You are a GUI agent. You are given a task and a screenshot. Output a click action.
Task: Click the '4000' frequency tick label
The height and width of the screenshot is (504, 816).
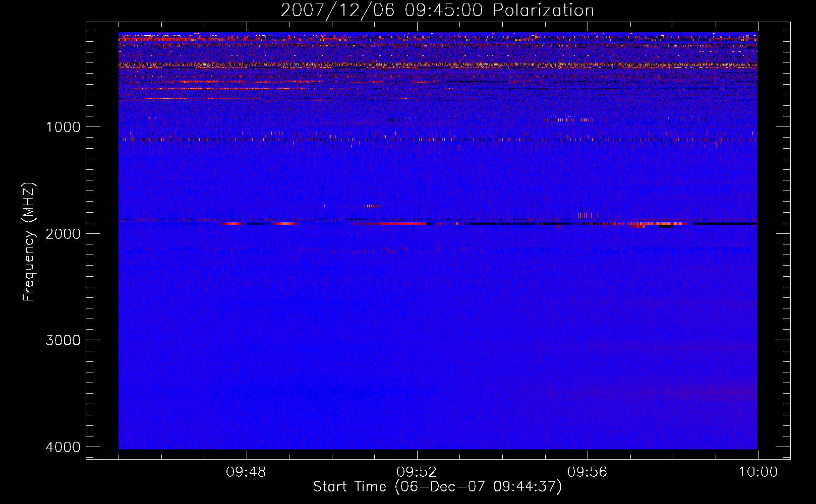click(x=63, y=447)
